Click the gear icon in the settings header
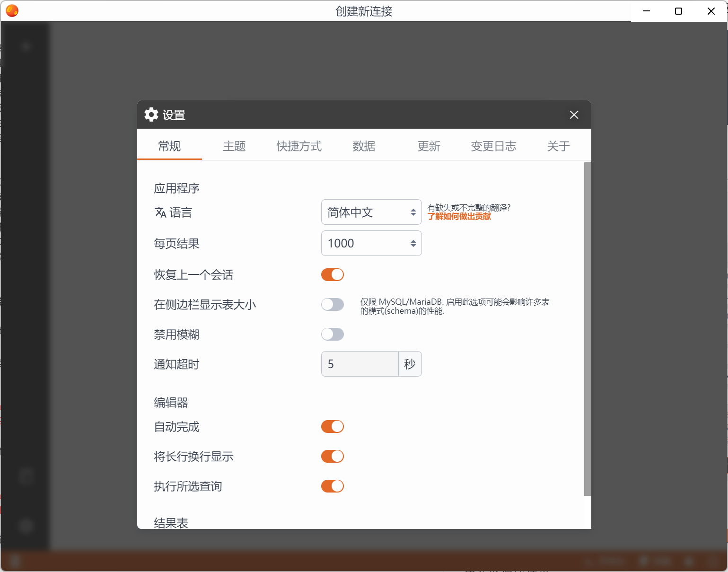728x572 pixels. pos(151,114)
